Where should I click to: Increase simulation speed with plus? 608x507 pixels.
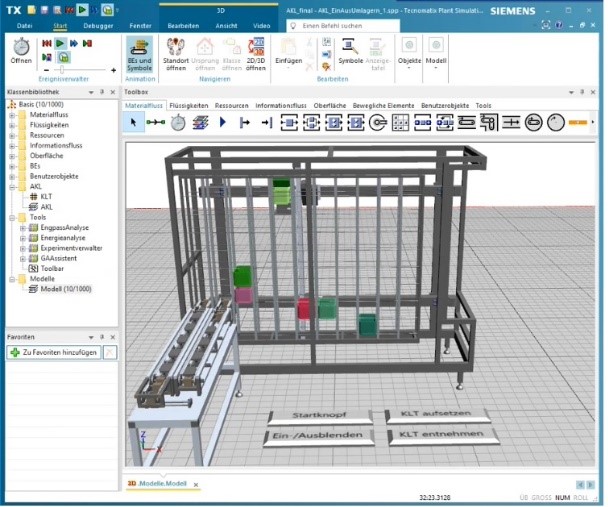pyautogui.click(x=113, y=70)
